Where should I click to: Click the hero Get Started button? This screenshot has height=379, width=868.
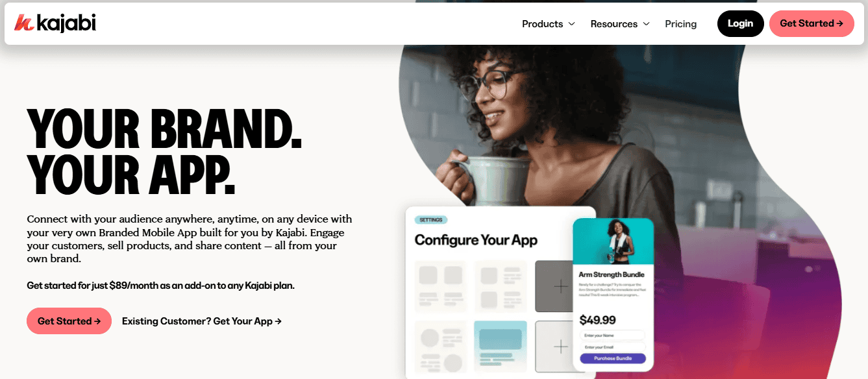coord(69,321)
